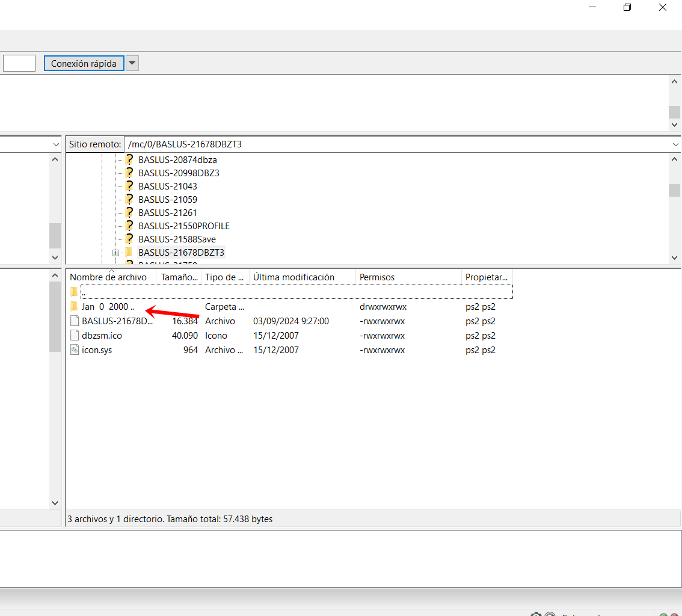Sort list by Permisos column header
This screenshot has height=616, width=682.
(x=377, y=277)
